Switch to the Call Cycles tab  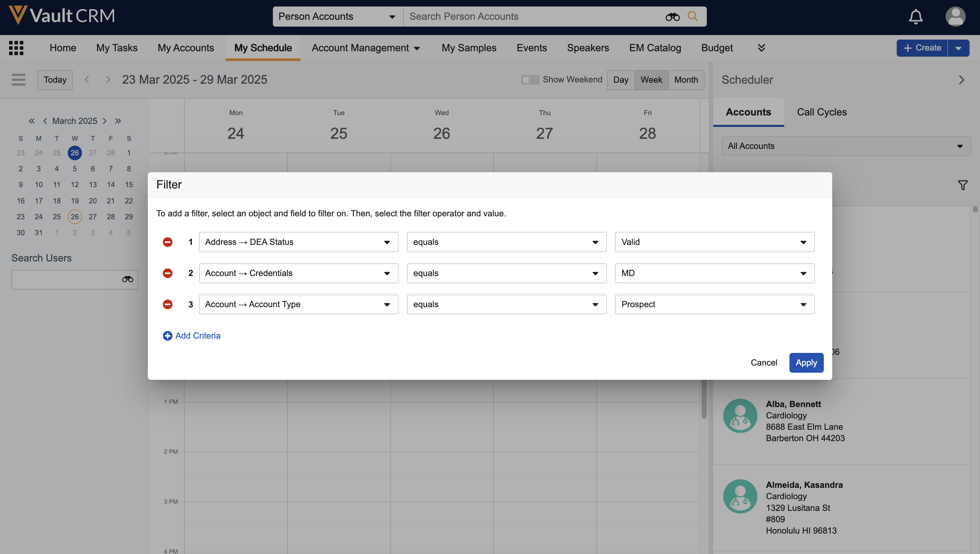[822, 112]
